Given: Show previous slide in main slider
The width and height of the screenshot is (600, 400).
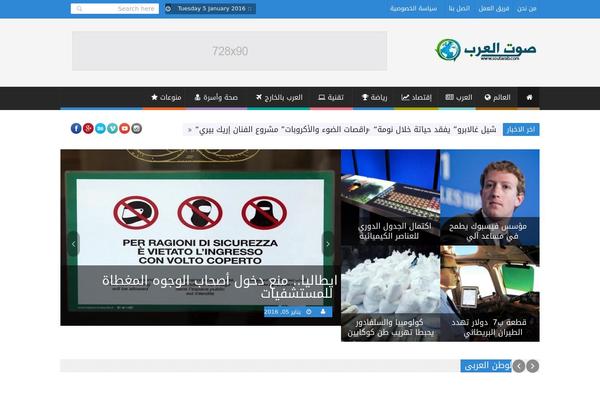Looking at the screenshot, I should (73, 244).
